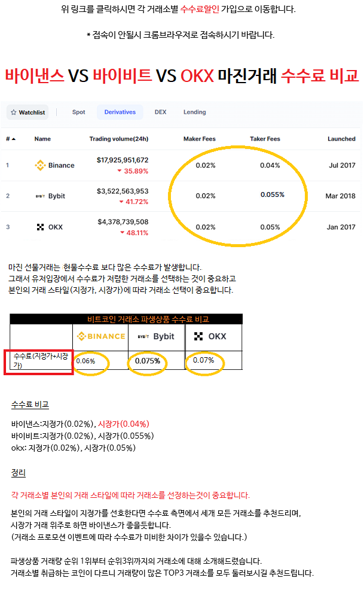This screenshot has height=593, width=364.
Task: Click the OKX logo in comparison table
Action: (x=210, y=336)
